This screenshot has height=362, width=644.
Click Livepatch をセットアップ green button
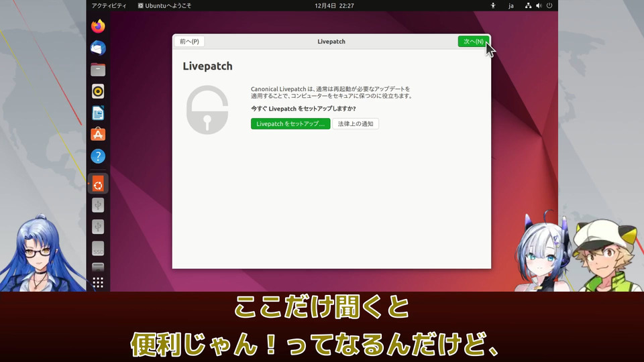click(290, 123)
